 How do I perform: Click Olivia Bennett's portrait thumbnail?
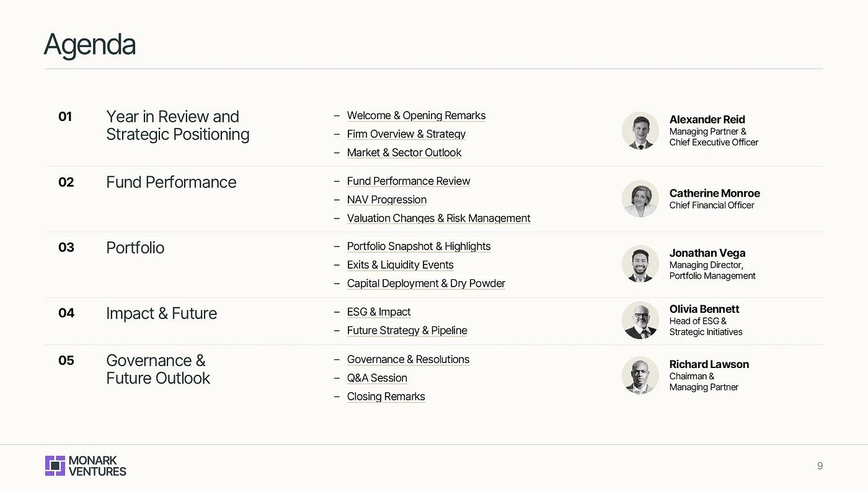(640, 320)
